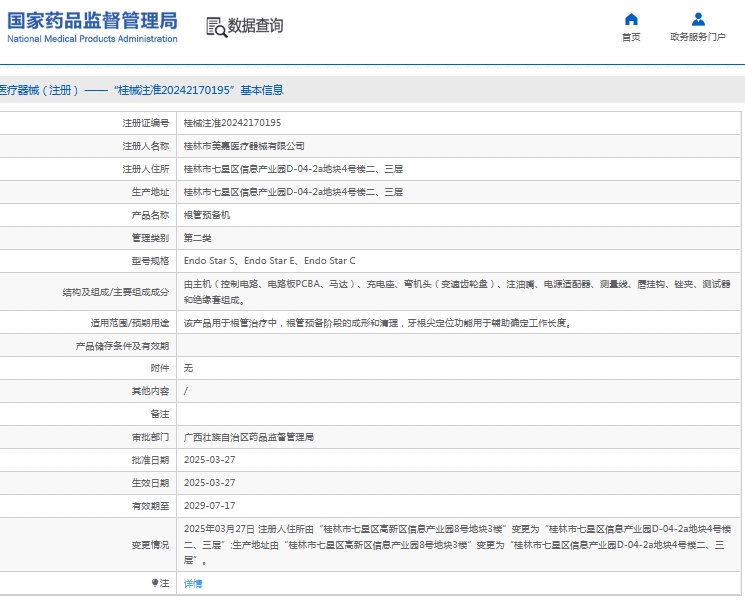Click the 国家药品监督管理局 logo
745x602 pixels.
92,21
